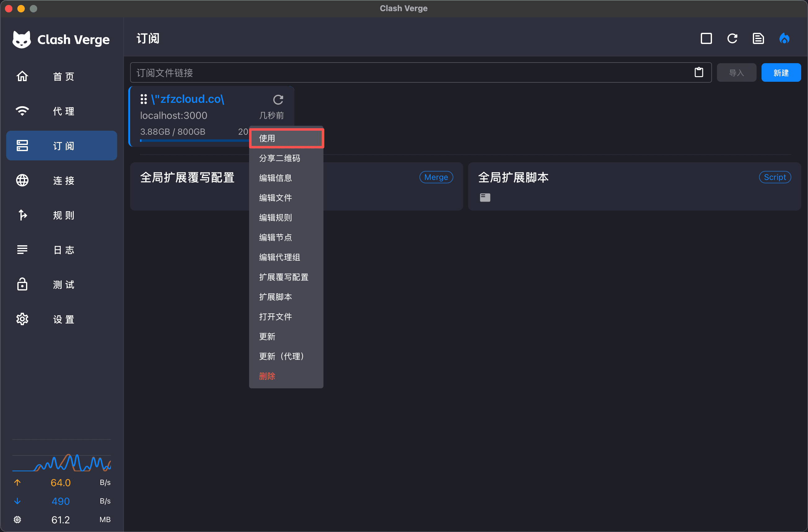This screenshot has width=808, height=532.
Task: Click the usage progress bar on zfzcloud card
Action: 195,141
